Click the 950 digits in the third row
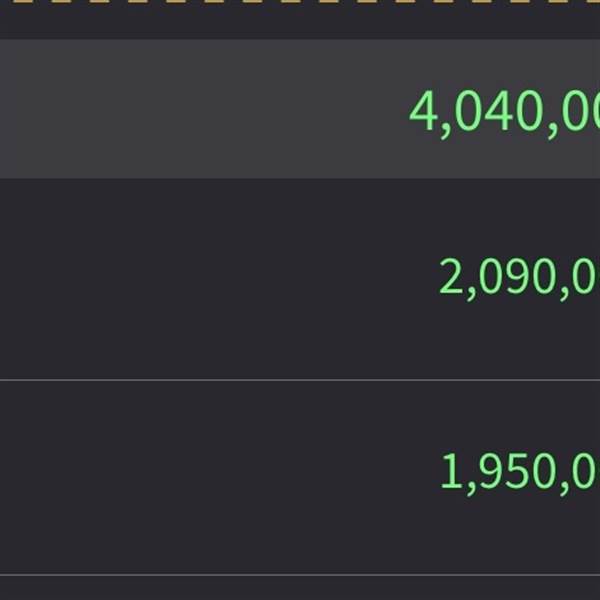The image size is (600, 600). (x=514, y=472)
